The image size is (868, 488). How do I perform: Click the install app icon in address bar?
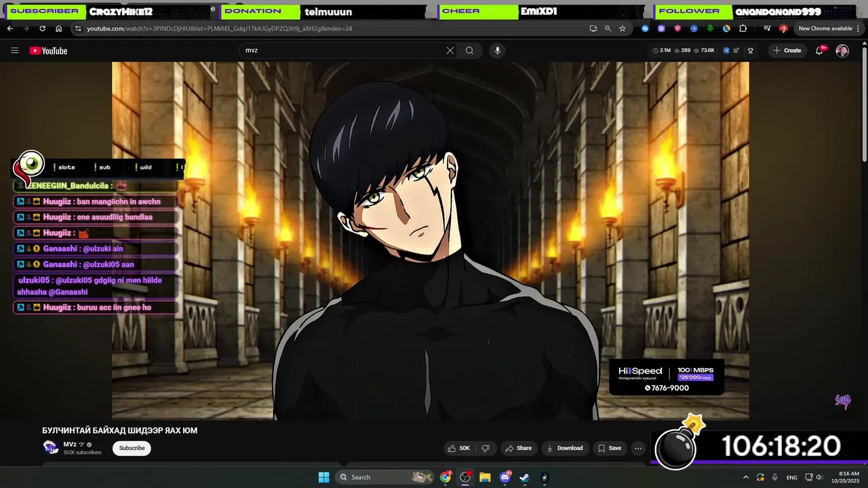pyautogui.click(x=593, y=28)
